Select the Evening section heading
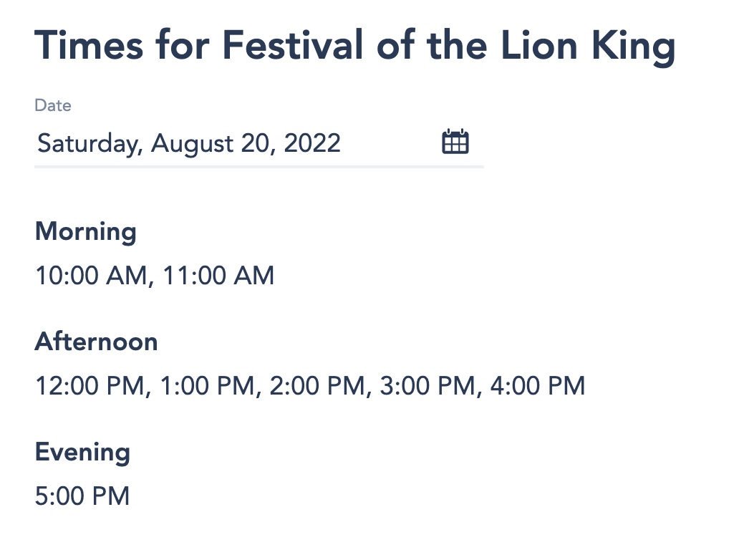The height and width of the screenshot is (560, 739). 82,452
